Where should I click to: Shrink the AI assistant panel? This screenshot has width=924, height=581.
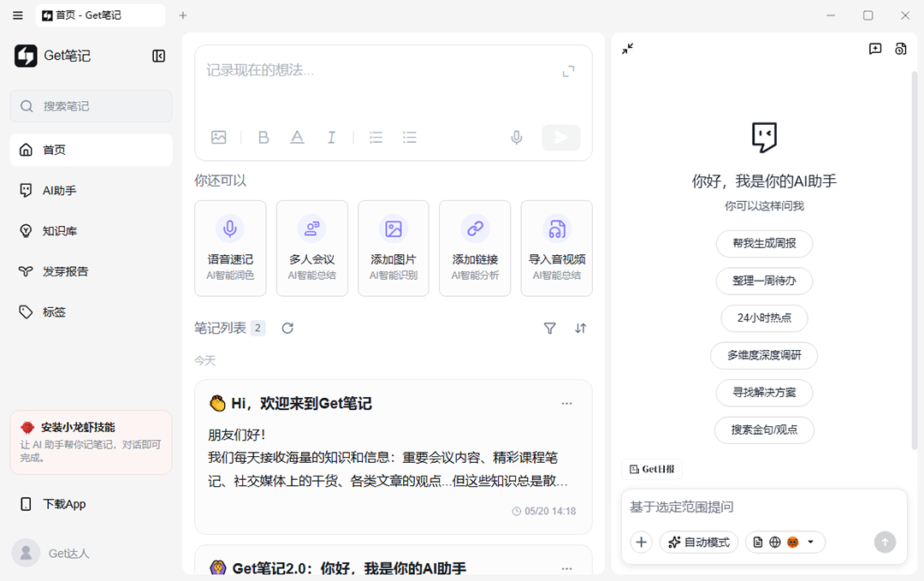pos(628,48)
